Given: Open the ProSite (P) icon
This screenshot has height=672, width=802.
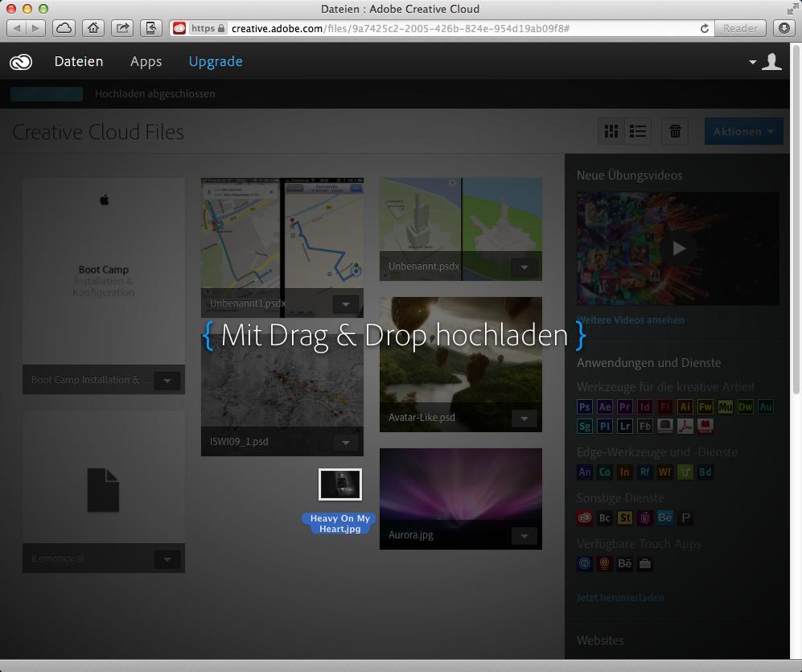Looking at the screenshot, I should click(x=685, y=518).
